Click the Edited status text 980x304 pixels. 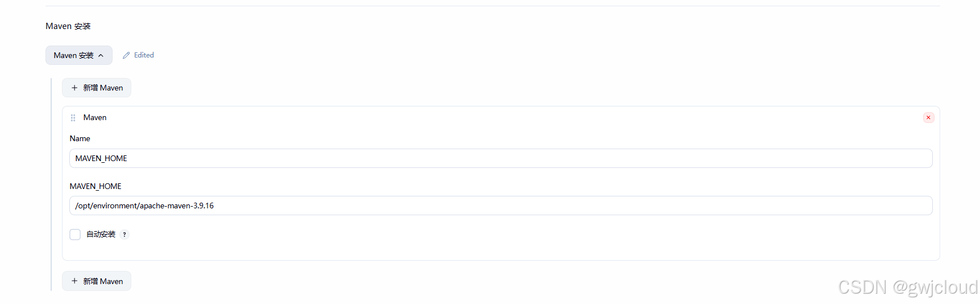pos(144,55)
